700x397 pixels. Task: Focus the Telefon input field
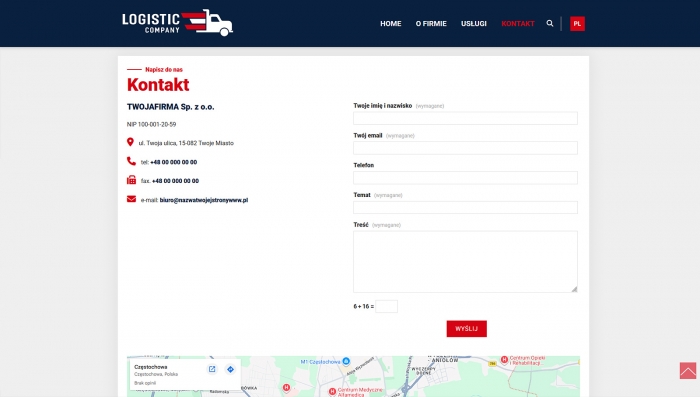[465, 178]
